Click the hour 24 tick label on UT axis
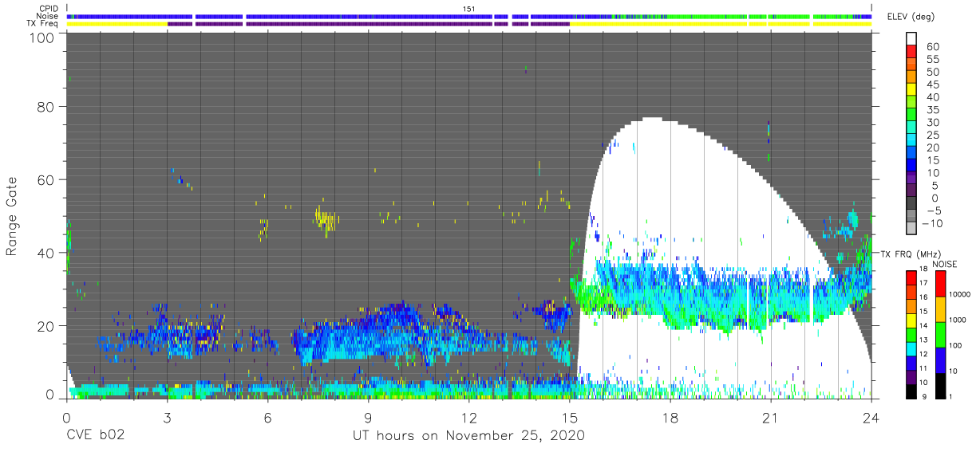The width and height of the screenshot is (980, 452). click(x=871, y=418)
